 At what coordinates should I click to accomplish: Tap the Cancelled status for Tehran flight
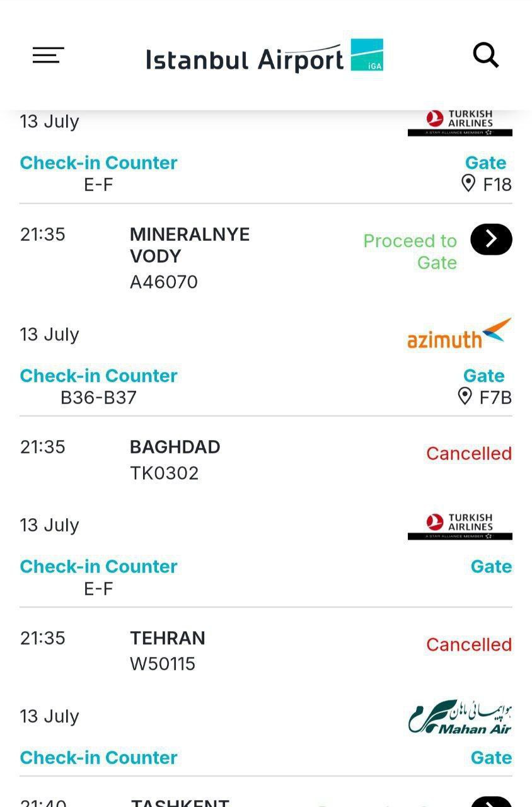(x=469, y=644)
